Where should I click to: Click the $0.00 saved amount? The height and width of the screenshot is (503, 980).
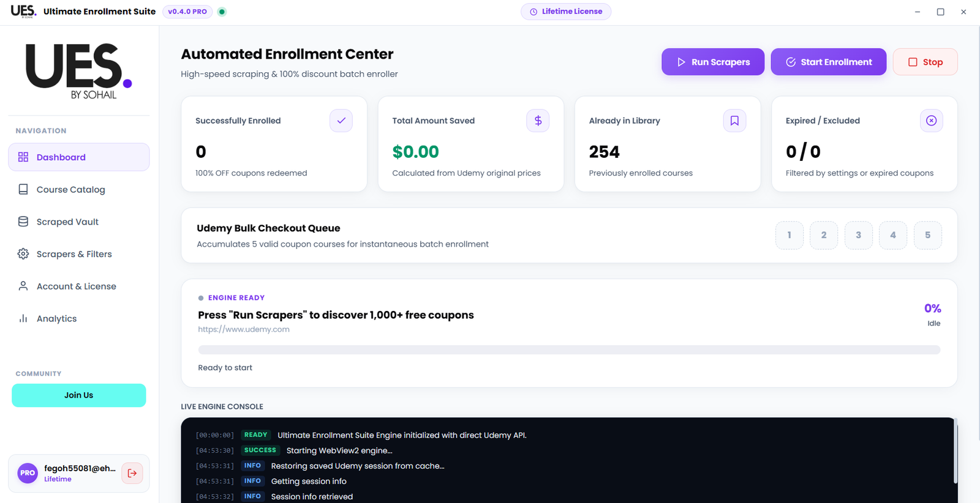tap(416, 152)
